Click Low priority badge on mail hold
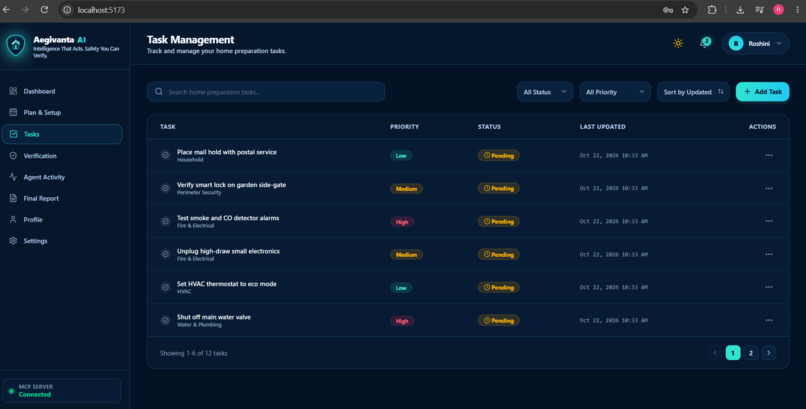 401,156
